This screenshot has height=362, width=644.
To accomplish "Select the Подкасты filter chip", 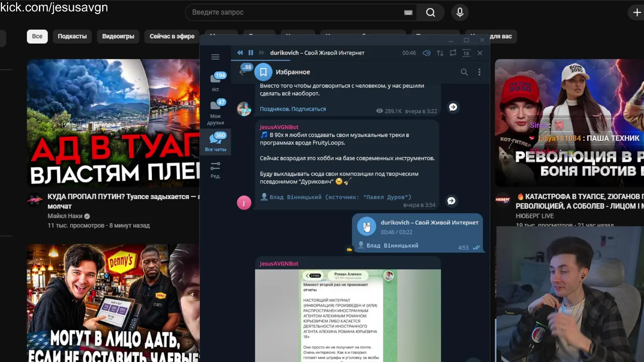I will click(72, 36).
